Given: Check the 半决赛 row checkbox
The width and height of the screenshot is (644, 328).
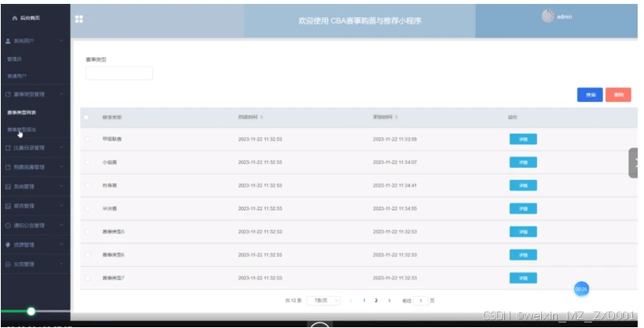Looking at the screenshot, I should tap(87, 209).
